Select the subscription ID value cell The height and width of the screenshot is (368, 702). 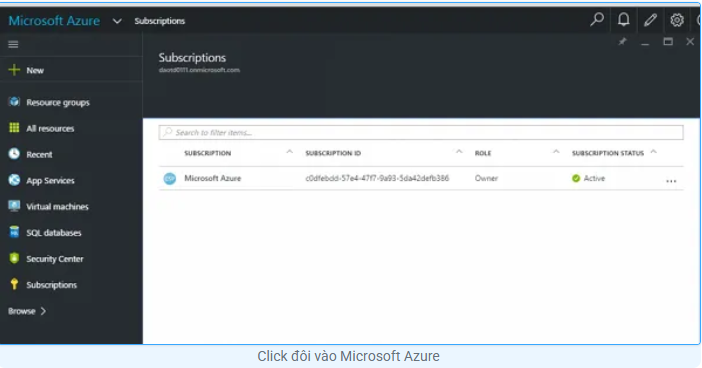tap(377, 178)
